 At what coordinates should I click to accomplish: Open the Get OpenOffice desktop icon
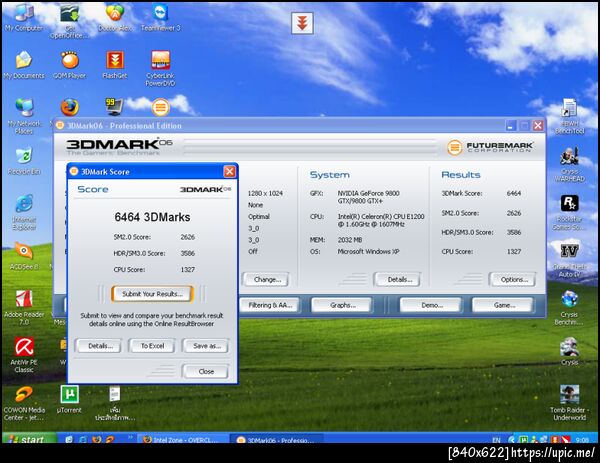tap(70, 21)
